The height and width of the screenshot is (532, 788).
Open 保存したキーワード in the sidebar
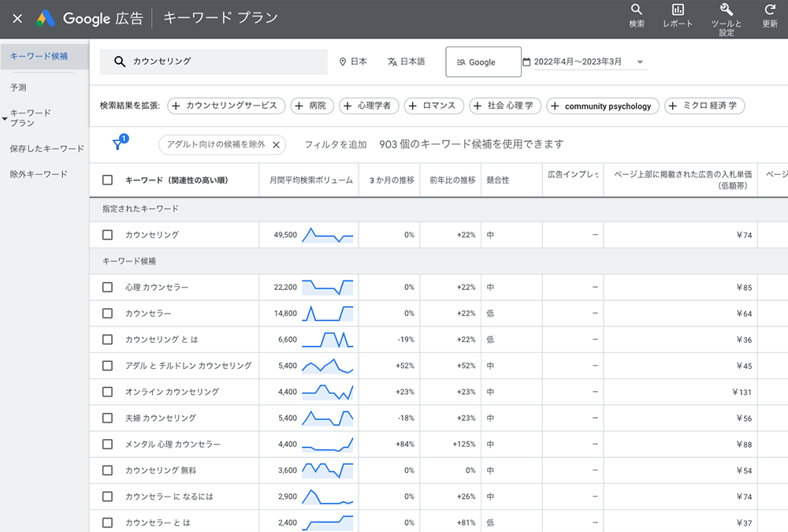point(46,148)
